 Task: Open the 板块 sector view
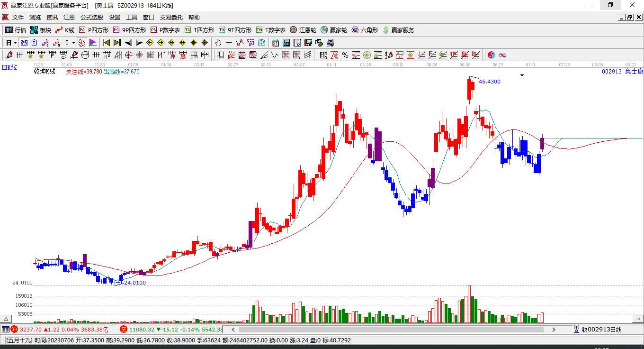click(x=41, y=30)
